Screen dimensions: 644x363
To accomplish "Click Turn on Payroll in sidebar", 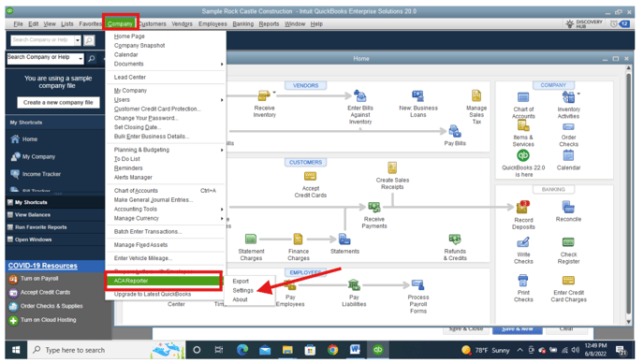I will (x=39, y=279).
